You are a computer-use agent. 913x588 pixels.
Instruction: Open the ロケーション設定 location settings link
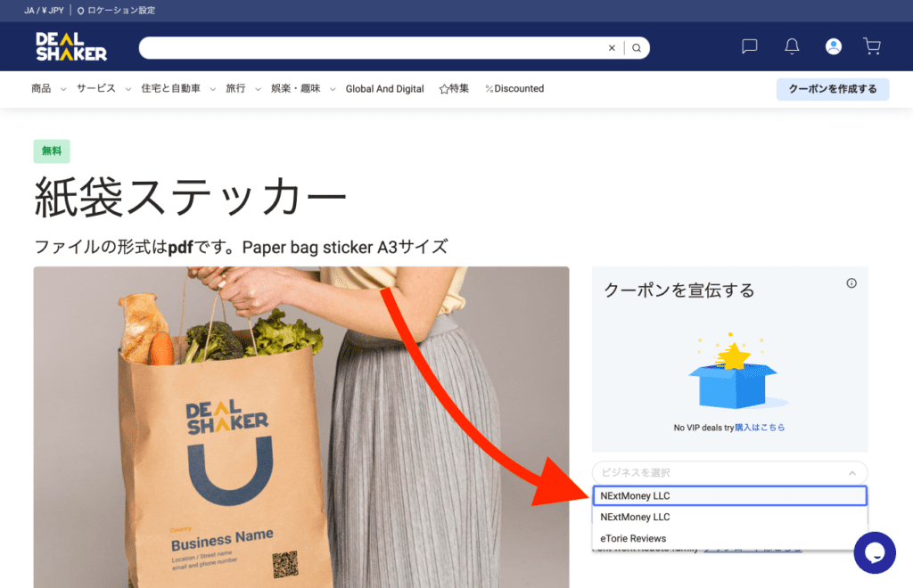pyautogui.click(x=121, y=11)
